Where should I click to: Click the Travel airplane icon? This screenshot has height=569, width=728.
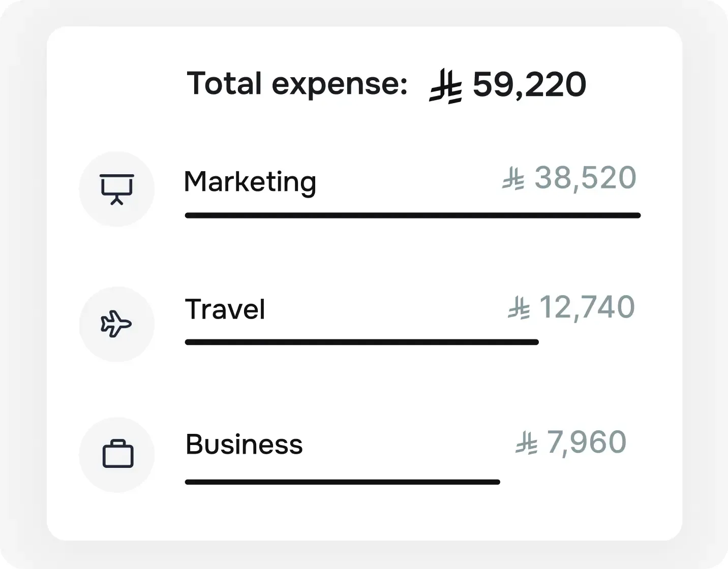[116, 324]
